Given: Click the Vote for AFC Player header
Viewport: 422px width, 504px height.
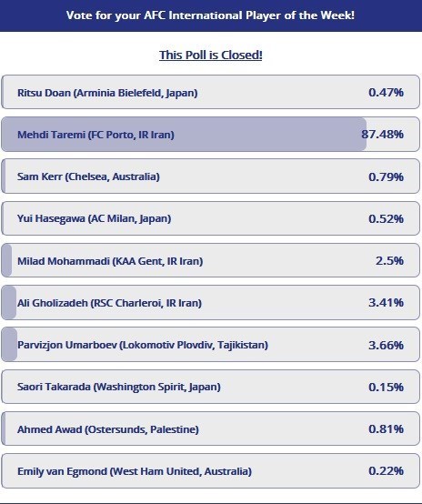Looking at the screenshot, I should tap(210, 15).
